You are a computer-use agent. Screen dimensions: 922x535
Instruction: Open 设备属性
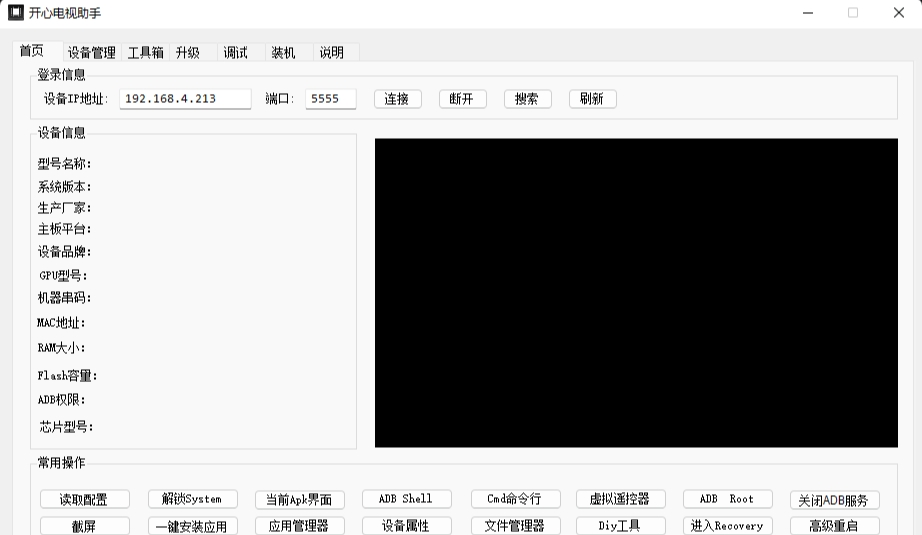tap(407, 526)
